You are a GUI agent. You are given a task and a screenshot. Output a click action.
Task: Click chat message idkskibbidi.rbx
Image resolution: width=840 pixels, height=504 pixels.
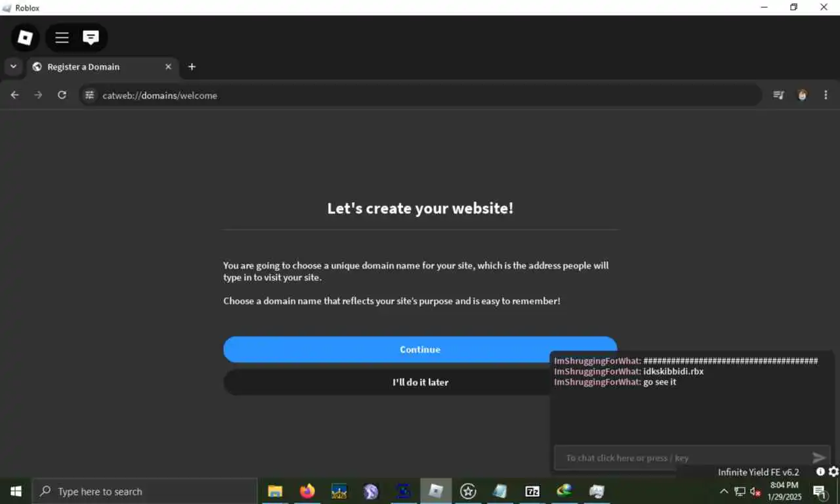coord(673,371)
